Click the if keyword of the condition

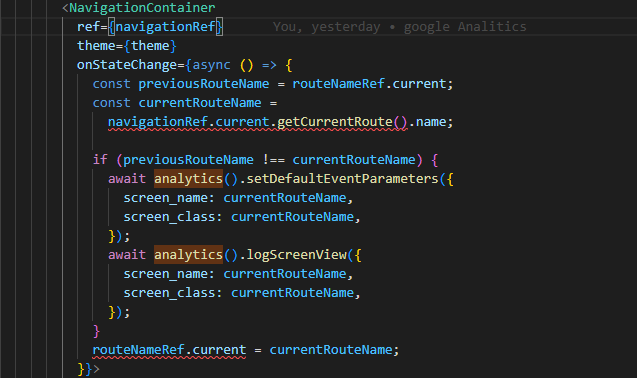click(x=100, y=160)
